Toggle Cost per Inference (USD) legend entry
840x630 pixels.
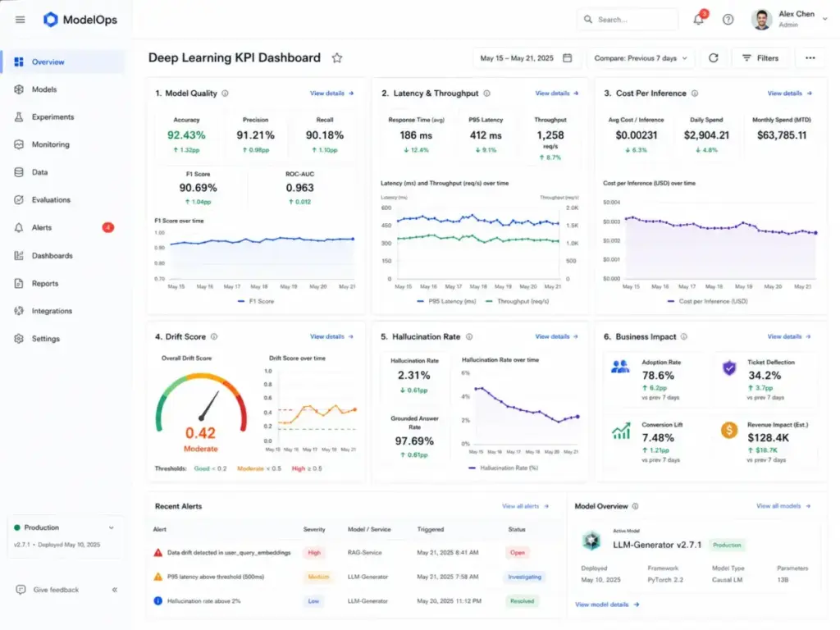pyautogui.click(x=708, y=301)
